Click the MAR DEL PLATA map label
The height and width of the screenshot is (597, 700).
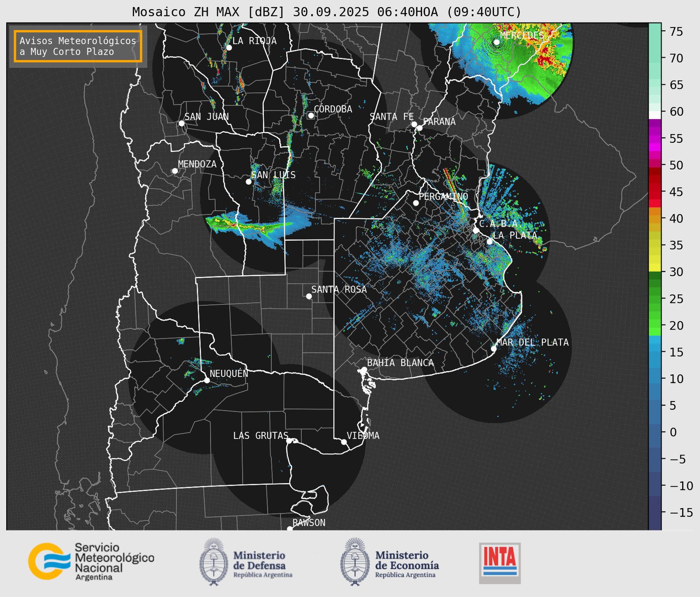tap(532, 343)
